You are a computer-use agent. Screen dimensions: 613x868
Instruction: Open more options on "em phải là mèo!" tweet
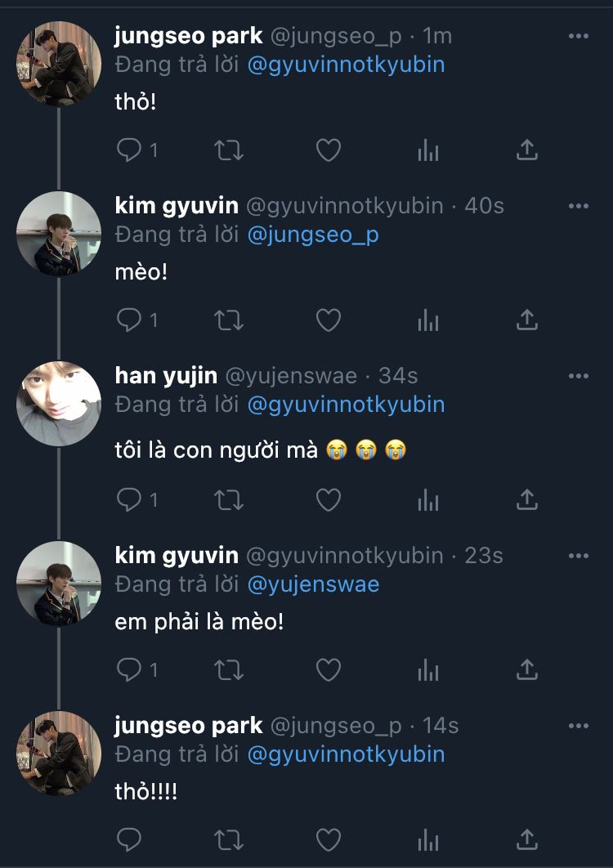point(578,556)
